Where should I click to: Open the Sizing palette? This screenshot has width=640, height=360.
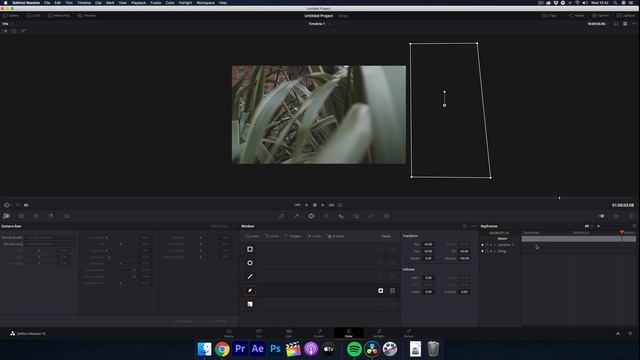click(x=371, y=216)
